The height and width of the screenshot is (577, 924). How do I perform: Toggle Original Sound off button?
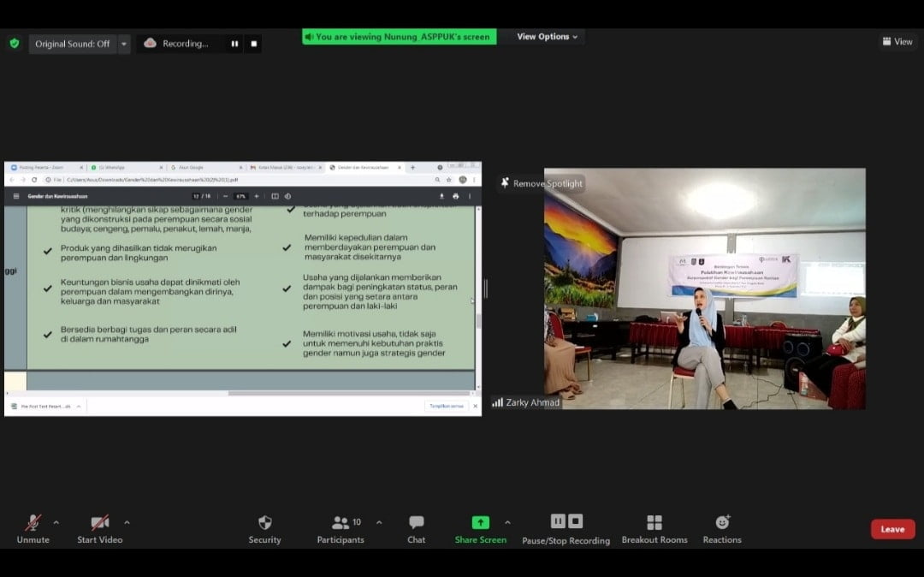(x=73, y=44)
